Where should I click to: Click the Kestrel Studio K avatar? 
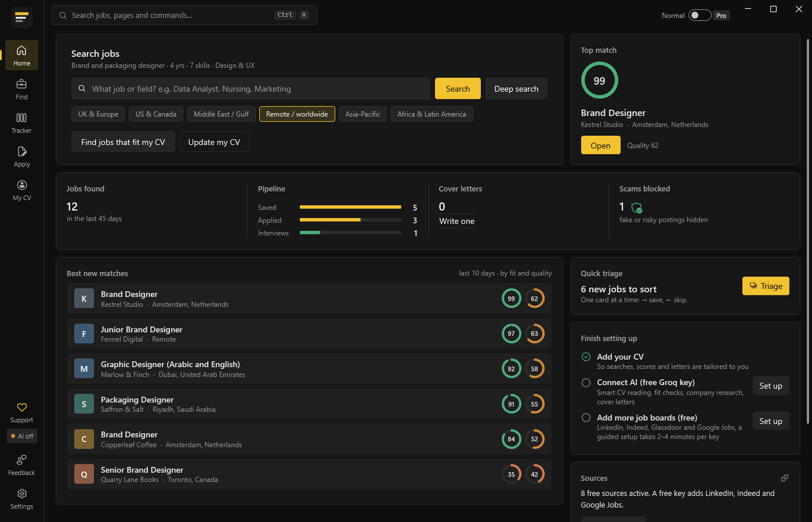point(84,299)
